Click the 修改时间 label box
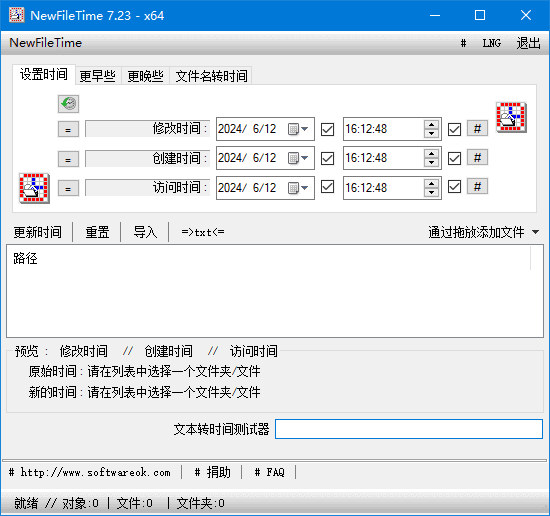Viewport: 550px width, 516px height. coord(148,129)
